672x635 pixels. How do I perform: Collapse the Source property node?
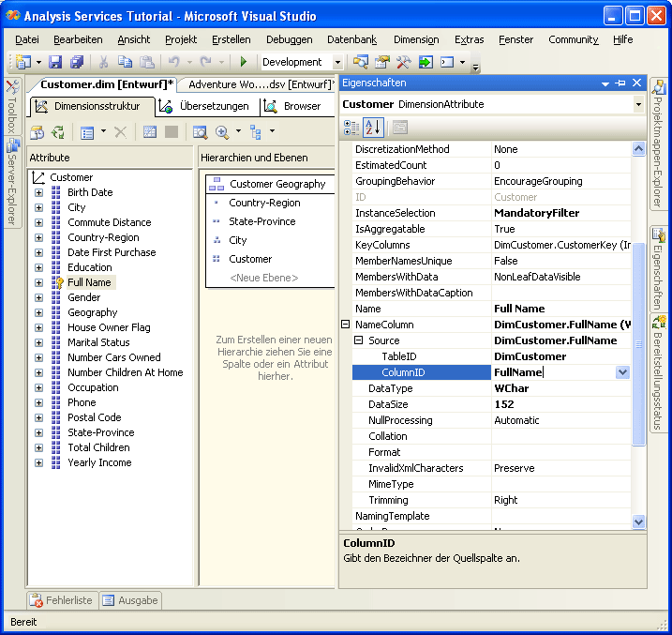[358, 340]
